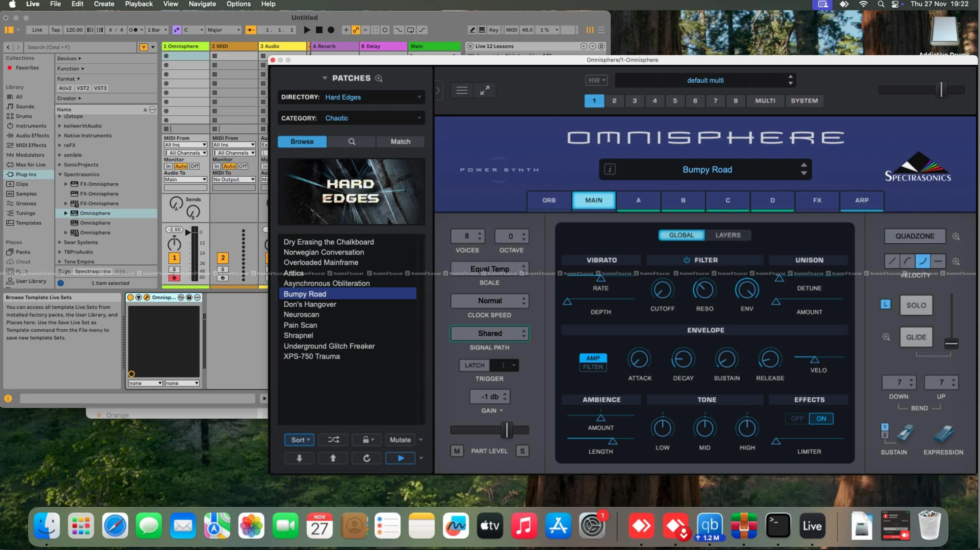Open the Omnisphere utility hamburger menu
The width and height of the screenshot is (980, 550).
[x=462, y=91]
